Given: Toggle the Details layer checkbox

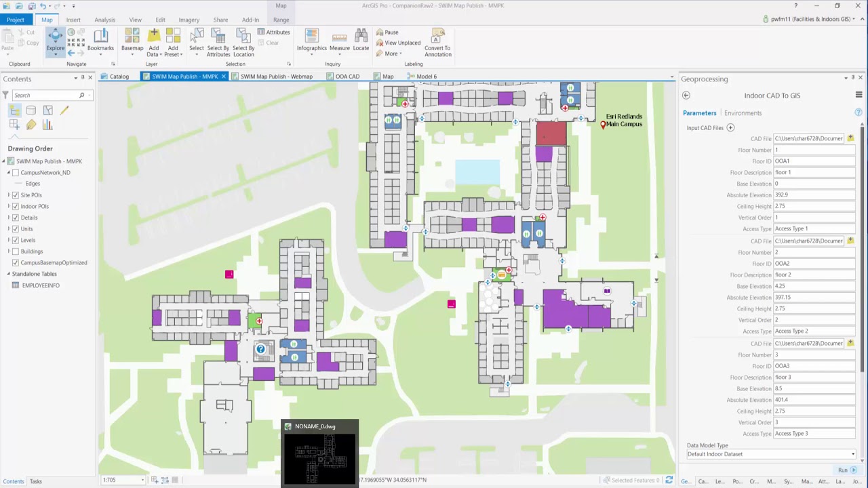Looking at the screenshot, I should (x=16, y=218).
